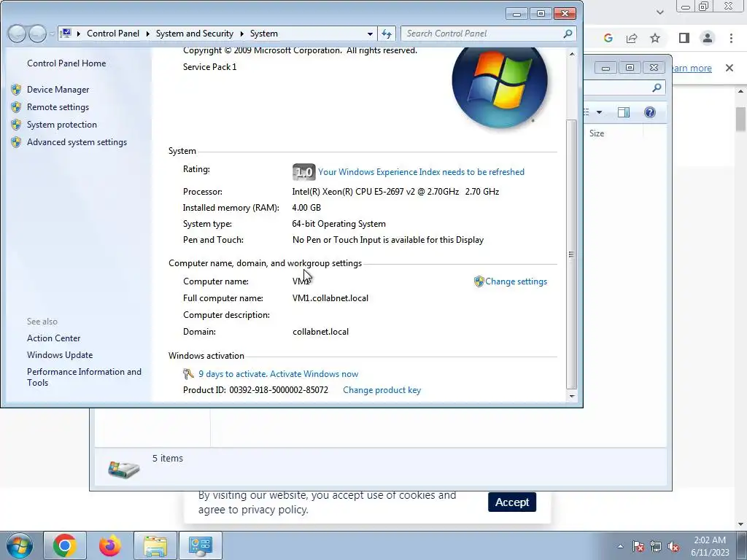Viewport: 747px width, 560px height.
Task: Open Remote settings link
Action: click(x=58, y=107)
